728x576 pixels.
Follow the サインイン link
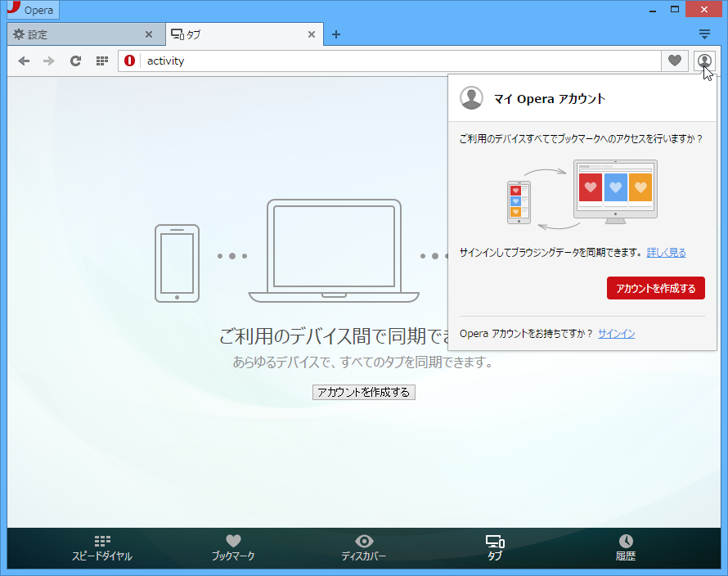tap(615, 333)
